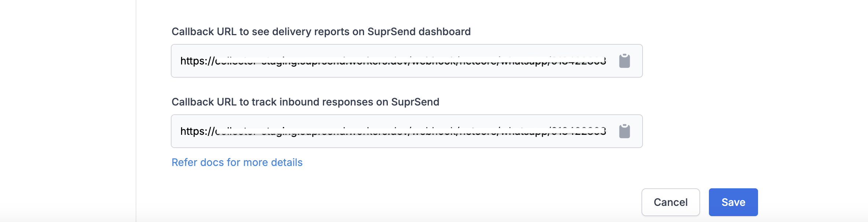Copy the delivery reports callback URL
Viewport: 868px width, 222px height.
click(625, 61)
